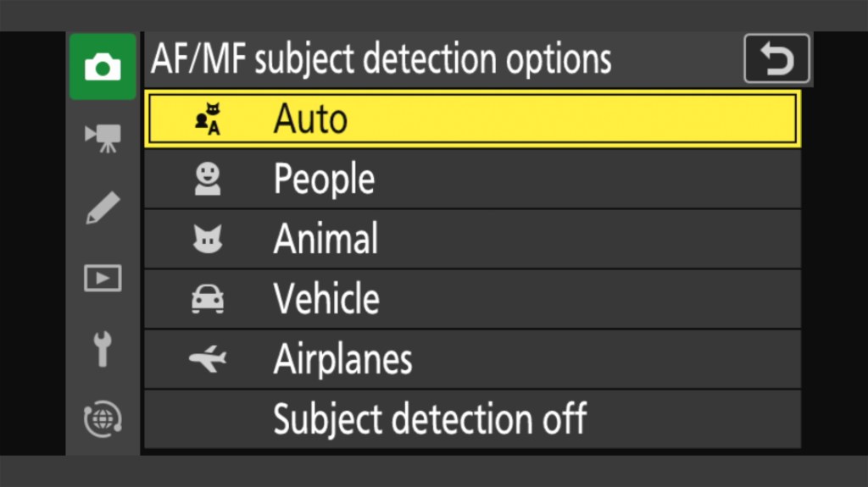Choose Animal subject detection
868x487 pixels.
click(325, 240)
